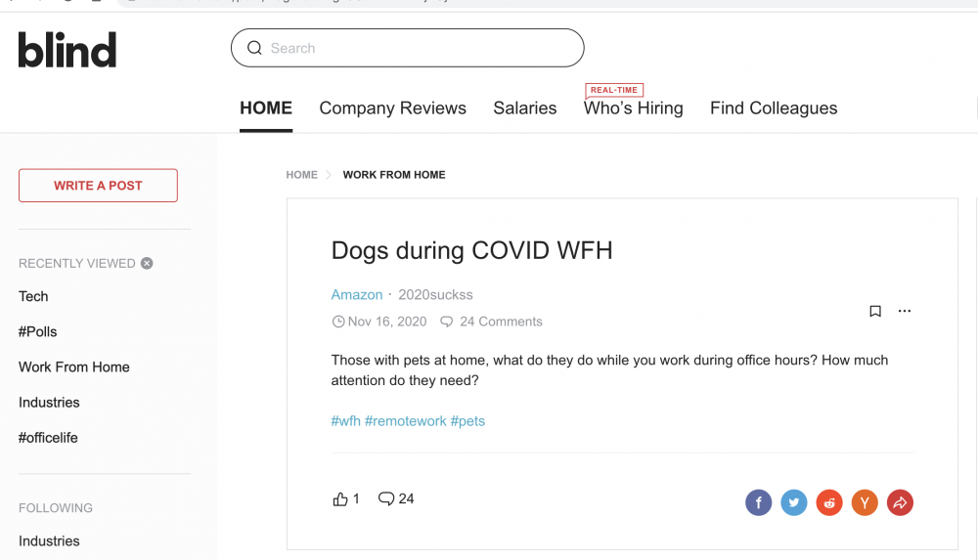Go to Who's Hiring tab
Image resolution: width=978 pixels, height=560 pixels.
coord(633,108)
